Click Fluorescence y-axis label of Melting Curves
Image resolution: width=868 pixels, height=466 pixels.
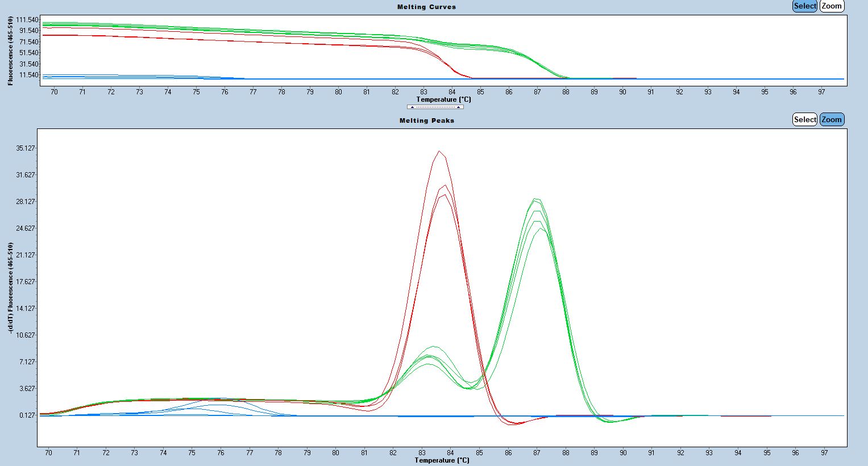pyautogui.click(x=10, y=51)
